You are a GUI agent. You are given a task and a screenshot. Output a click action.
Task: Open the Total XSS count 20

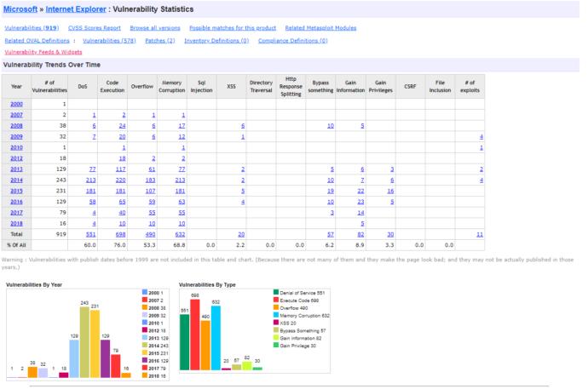(x=241, y=234)
